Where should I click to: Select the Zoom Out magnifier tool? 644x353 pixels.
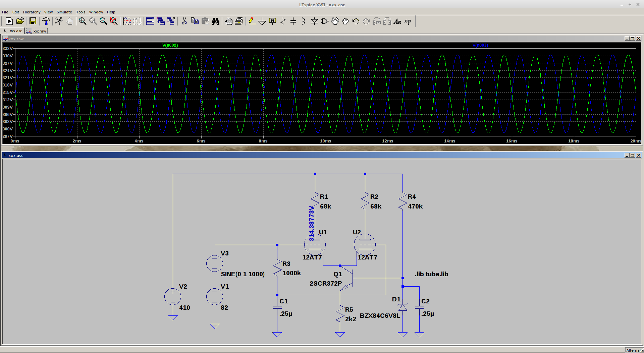(x=103, y=21)
